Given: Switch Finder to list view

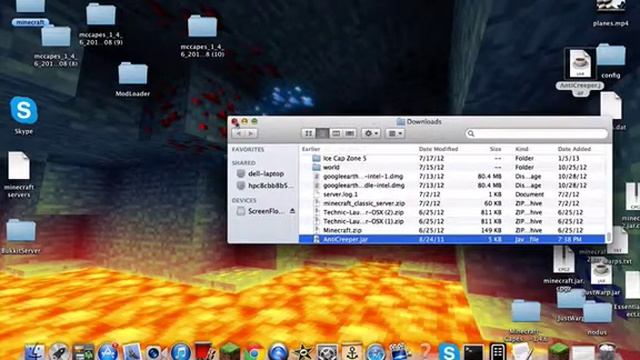Looking at the screenshot, I should [x=322, y=133].
